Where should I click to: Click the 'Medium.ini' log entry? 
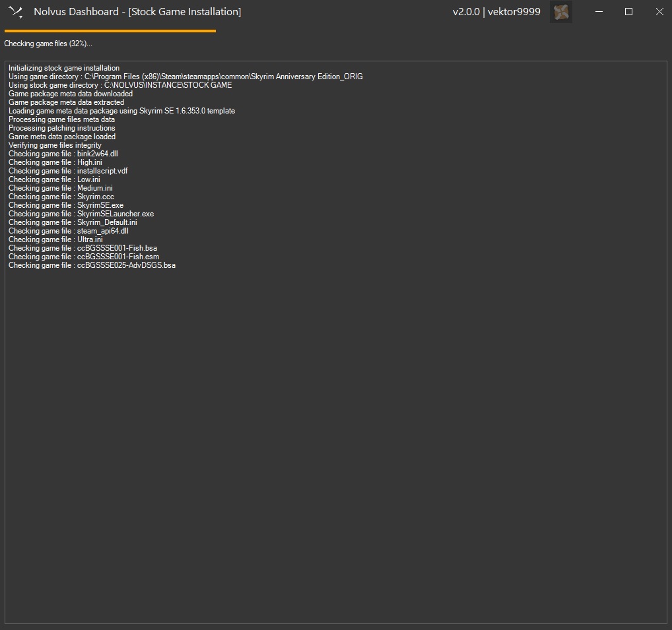pos(61,188)
